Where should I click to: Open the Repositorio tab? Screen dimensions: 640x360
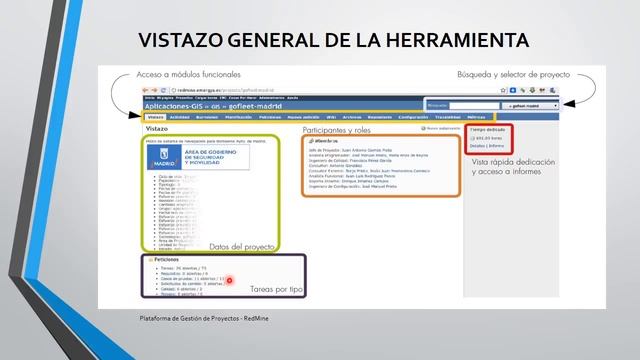(380, 117)
